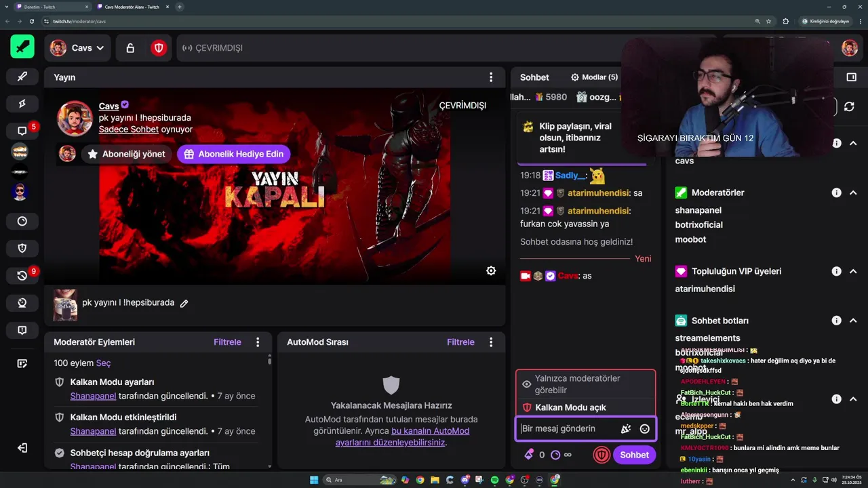Open bu kanalın AutoMod ayarlarını link
868x488 pixels.
point(402,436)
